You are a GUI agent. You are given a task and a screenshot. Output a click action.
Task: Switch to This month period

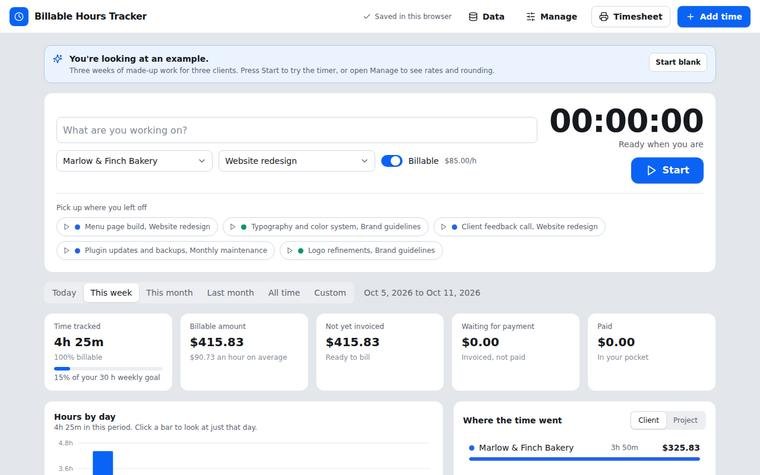169,293
